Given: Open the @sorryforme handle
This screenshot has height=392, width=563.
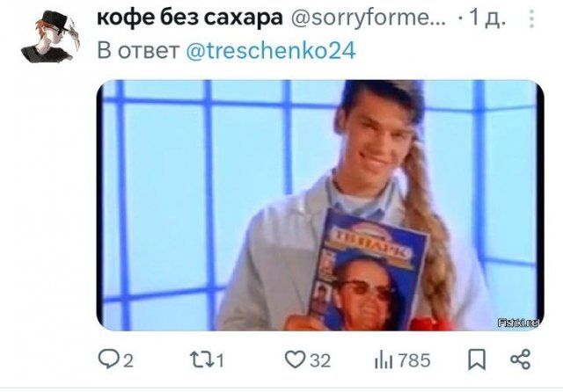Looking at the screenshot, I should [368, 18].
